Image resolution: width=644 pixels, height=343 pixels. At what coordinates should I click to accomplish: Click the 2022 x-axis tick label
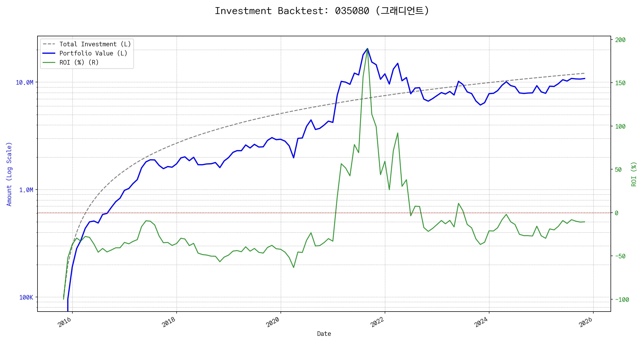[x=377, y=322]
